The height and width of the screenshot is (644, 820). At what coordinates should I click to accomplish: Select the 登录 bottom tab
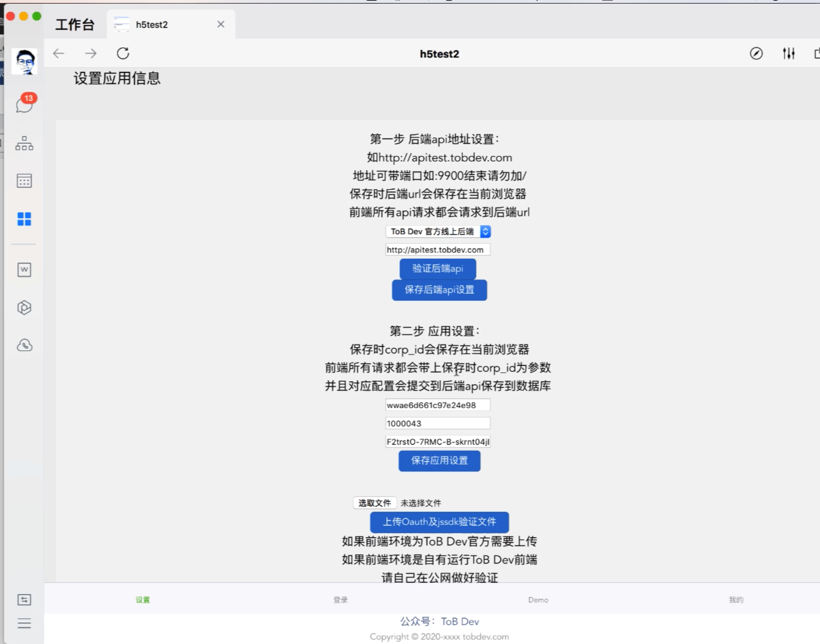(340, 600)
